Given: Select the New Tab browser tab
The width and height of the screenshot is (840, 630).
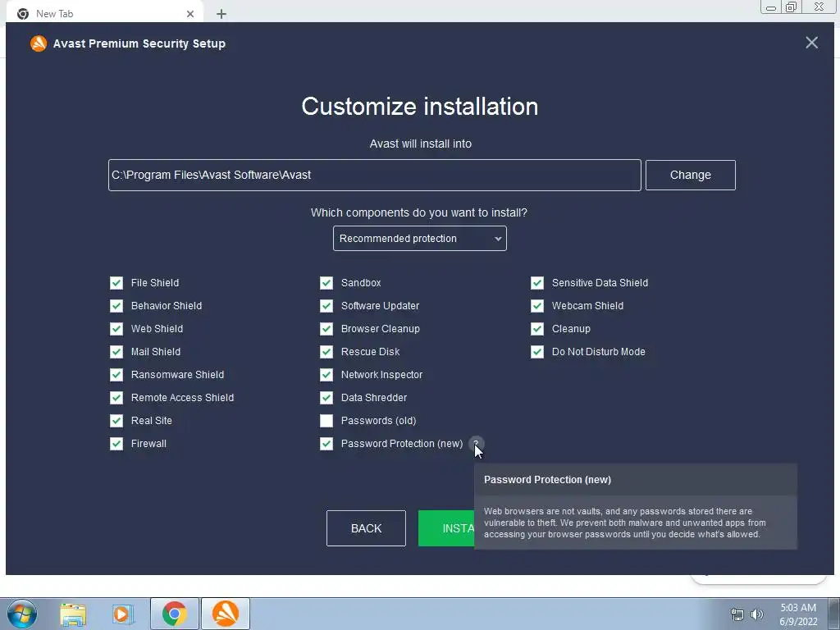Looking at the screenshot, I should [x=104, y=14].
